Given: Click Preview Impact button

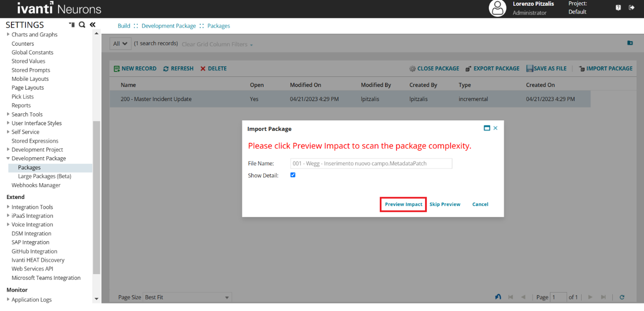Looking at the screenshot, I should coord(403,204).
